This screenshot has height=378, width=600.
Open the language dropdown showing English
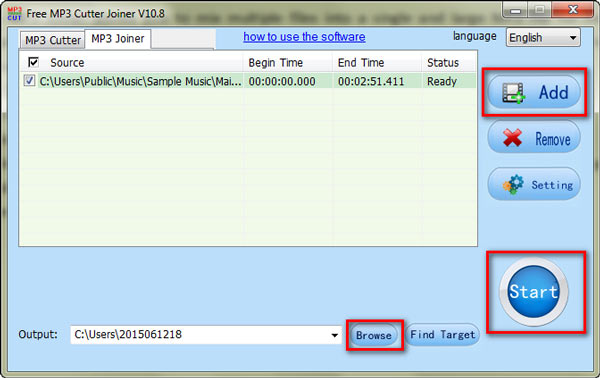click(x=543, y=37)
